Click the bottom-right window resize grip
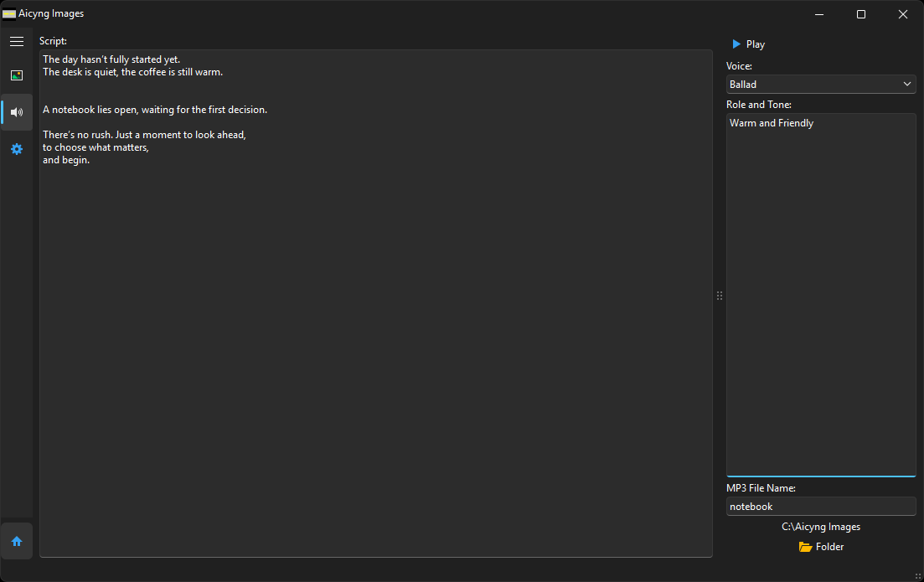Image resolution: width=924 pixels, height=582 pixels. coord(918,576)
